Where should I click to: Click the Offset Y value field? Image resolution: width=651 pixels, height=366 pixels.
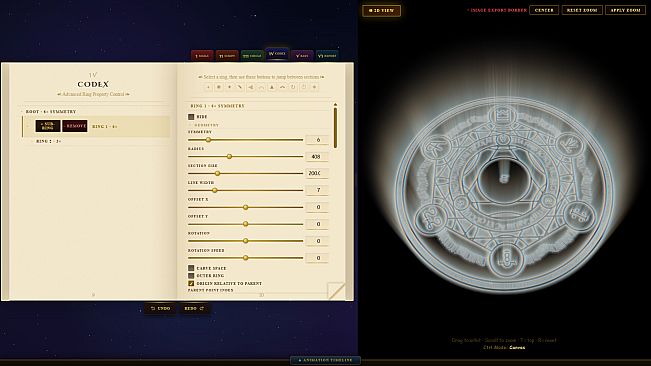(317, 224)
